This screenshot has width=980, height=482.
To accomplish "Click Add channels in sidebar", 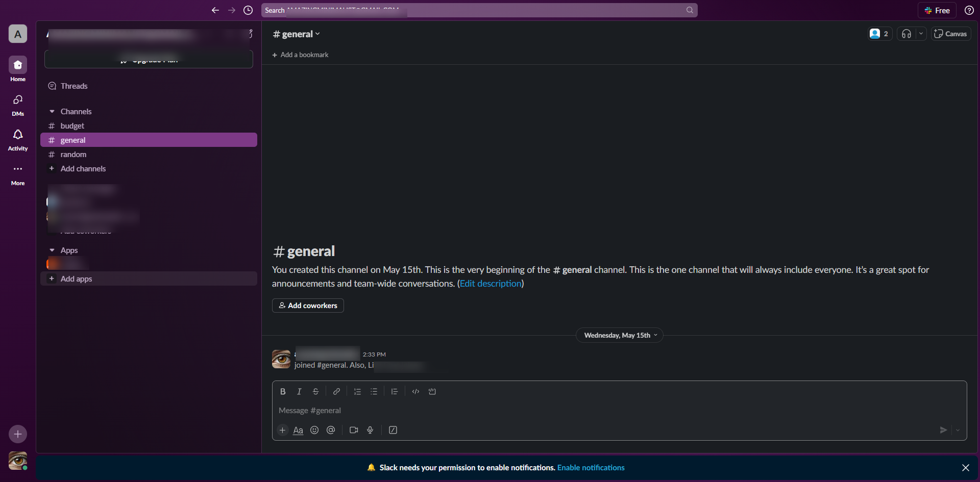I will coord(149,169).
